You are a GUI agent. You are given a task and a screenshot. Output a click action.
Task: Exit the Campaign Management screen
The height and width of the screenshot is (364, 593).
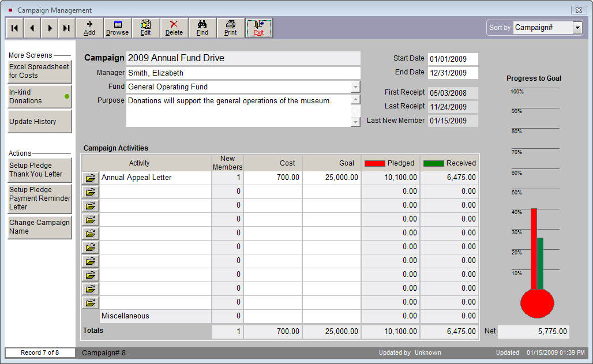[x=258, y=28]
